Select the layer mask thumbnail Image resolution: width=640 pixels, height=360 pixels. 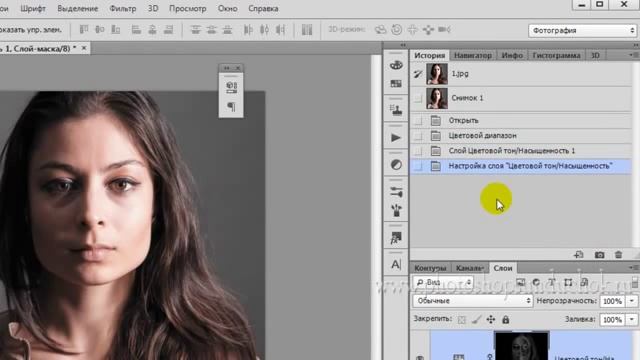coord(522,347)
